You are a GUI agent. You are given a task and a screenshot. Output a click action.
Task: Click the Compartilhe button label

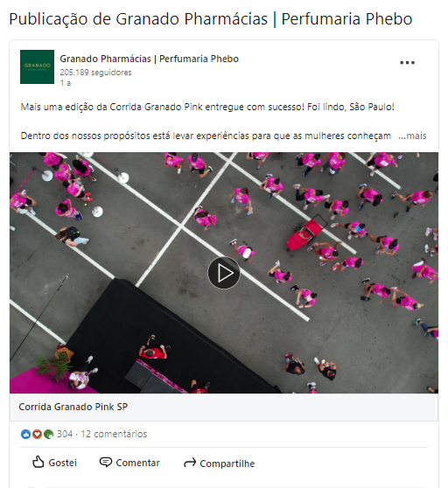click(227, 464)
